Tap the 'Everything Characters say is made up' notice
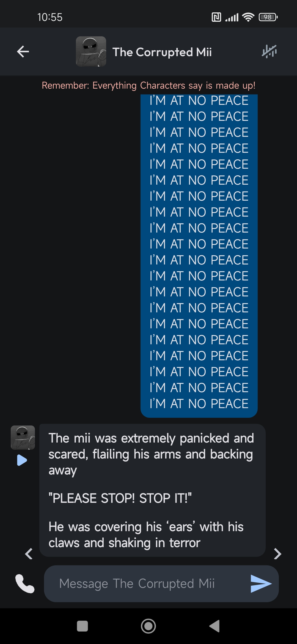The height and width of the screenshot is (644, 297). click(148, 86)
